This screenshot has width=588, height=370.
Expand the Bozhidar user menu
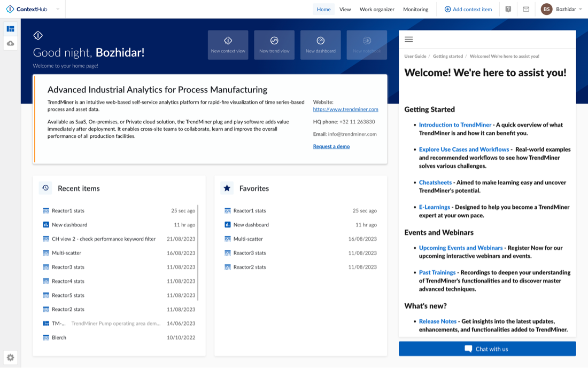point(562,9)
